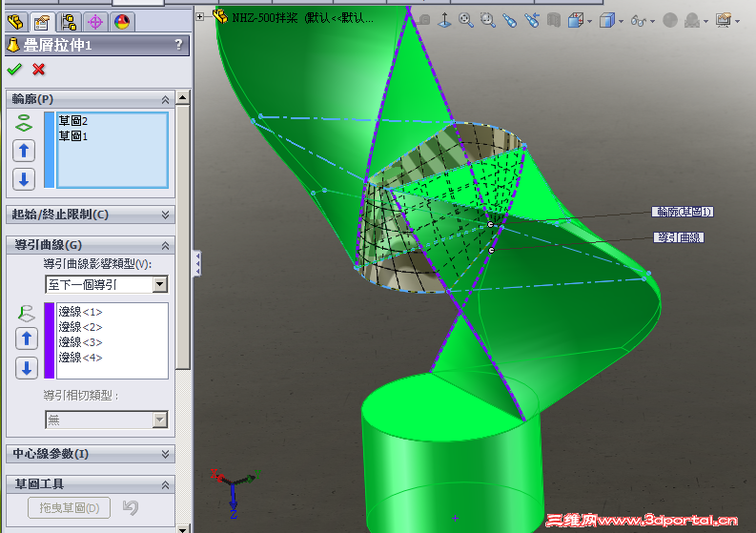Open the ConfigurationManager tab
Viewport: 756px width, 533px height.
point(69,22)
